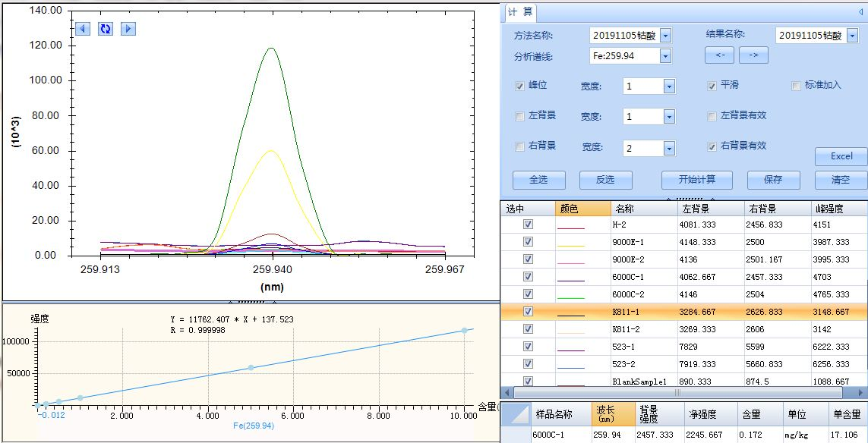Image resolution: width=868 pixels, height=443 pixels.
Task: Enable the 左背景 checkbox
Action: tap(520, 116)
